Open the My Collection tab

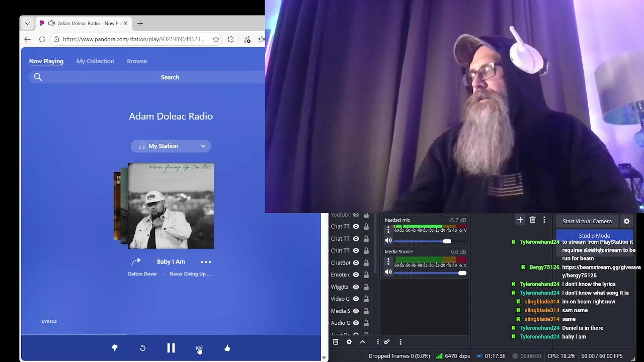tap(95, 61)
